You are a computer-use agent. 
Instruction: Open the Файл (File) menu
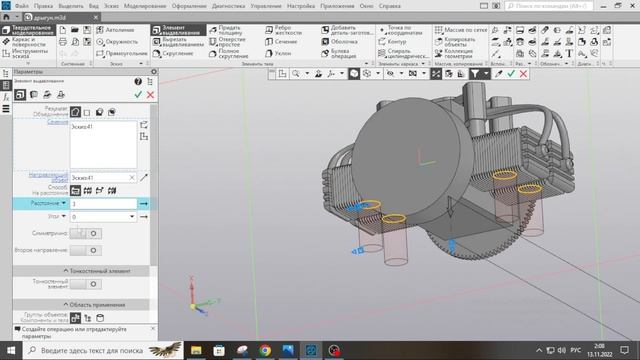coord(22,6)
